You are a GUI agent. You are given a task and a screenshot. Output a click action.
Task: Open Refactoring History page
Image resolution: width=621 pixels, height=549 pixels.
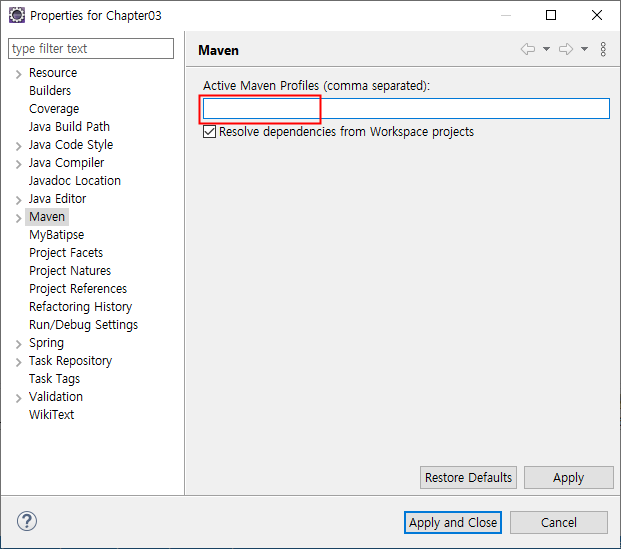coord(80,307)
